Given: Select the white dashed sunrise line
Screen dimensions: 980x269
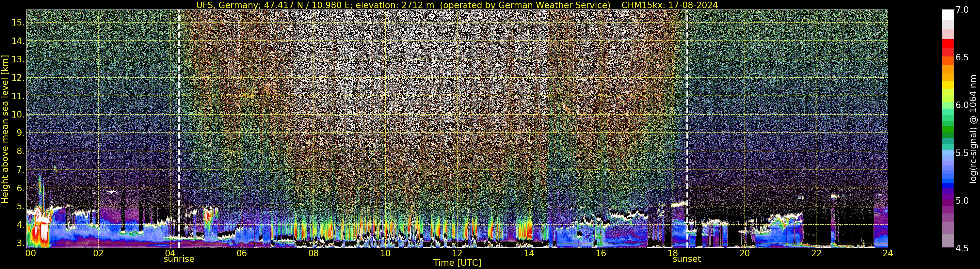Looking at the screenshot, I should [179, 129].
